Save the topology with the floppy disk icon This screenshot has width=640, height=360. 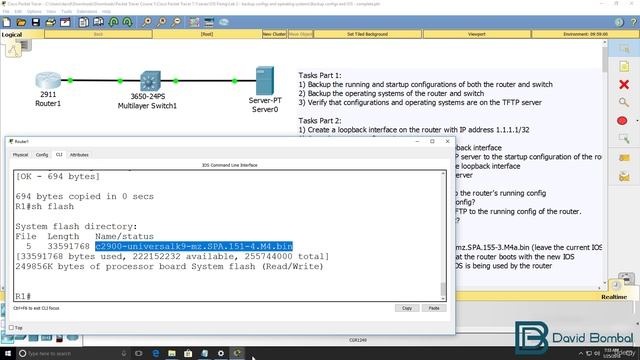tap(36, 22)
